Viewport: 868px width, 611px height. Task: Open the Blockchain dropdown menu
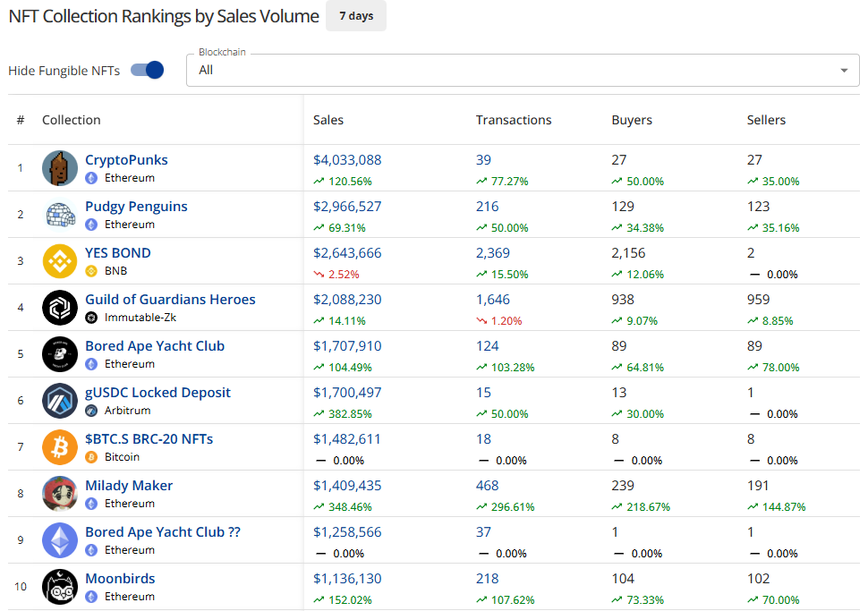(510, 70)
